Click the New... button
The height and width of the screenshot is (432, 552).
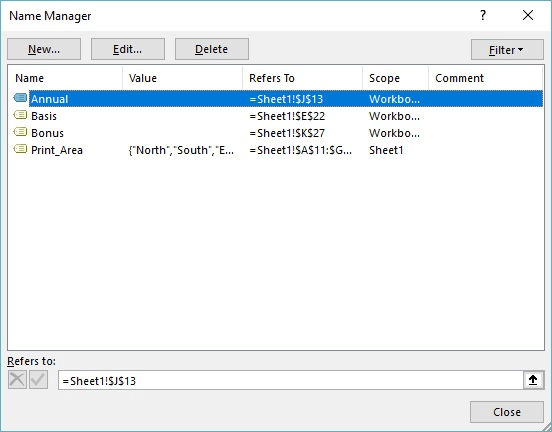click(44, 49)
